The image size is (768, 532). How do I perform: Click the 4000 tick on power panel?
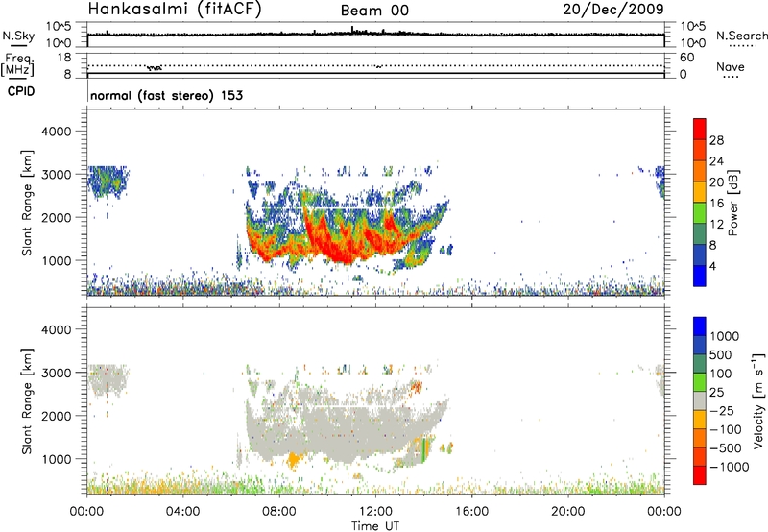[x=56, y=132]
